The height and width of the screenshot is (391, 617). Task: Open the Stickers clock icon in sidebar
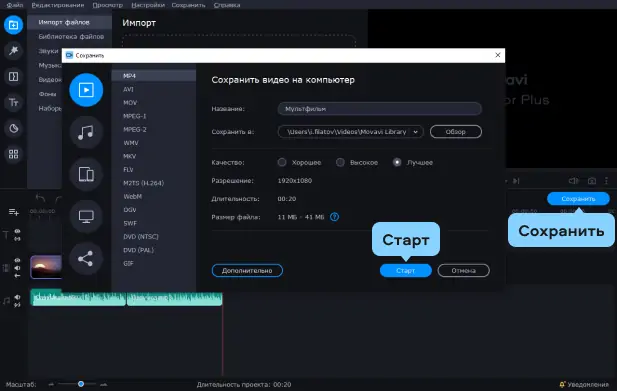point(13,128)
